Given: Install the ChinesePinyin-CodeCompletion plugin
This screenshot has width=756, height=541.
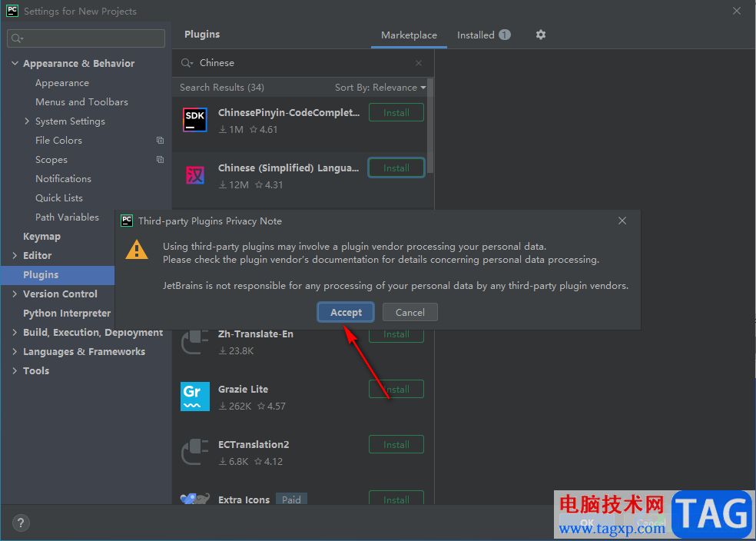Looking at the screenshot, I should tap(396, 112).
